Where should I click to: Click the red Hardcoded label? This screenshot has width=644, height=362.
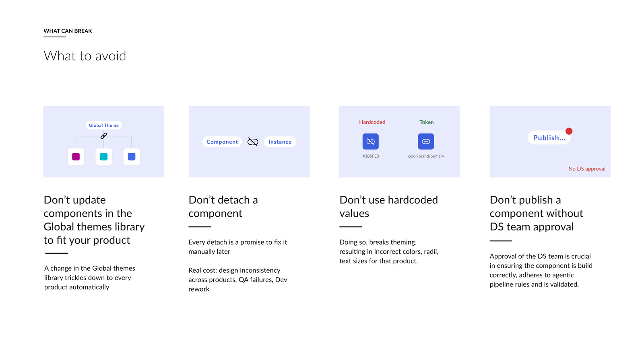pyautogui.click(x=372, y=122)
